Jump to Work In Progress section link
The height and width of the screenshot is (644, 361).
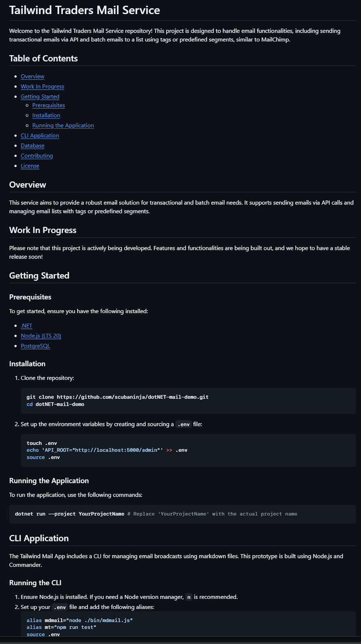pos(42,87)
